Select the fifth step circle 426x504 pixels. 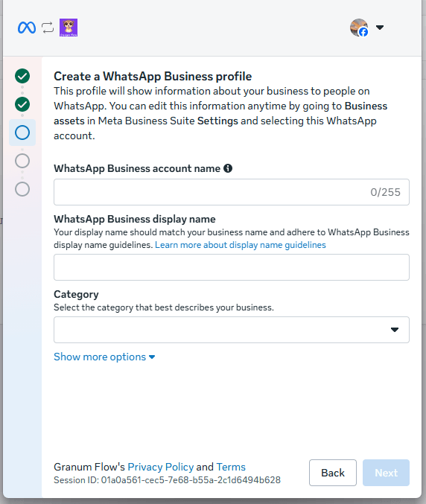point(22,189)
